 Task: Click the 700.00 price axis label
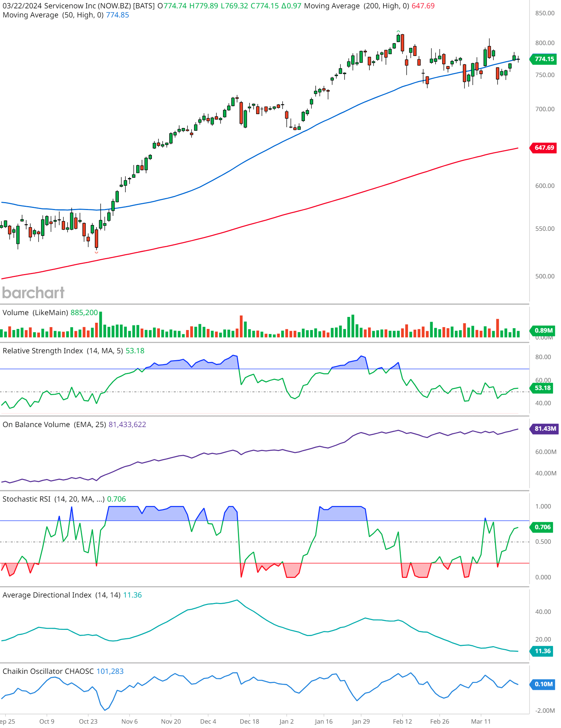(545, 109)
